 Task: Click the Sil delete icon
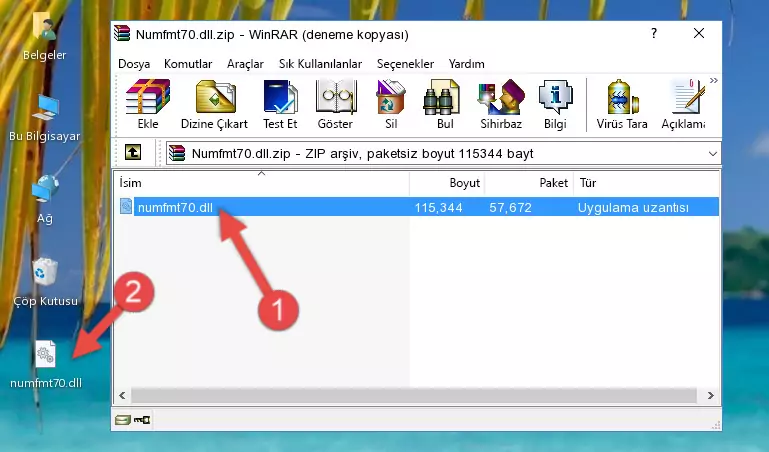(391, 104)
